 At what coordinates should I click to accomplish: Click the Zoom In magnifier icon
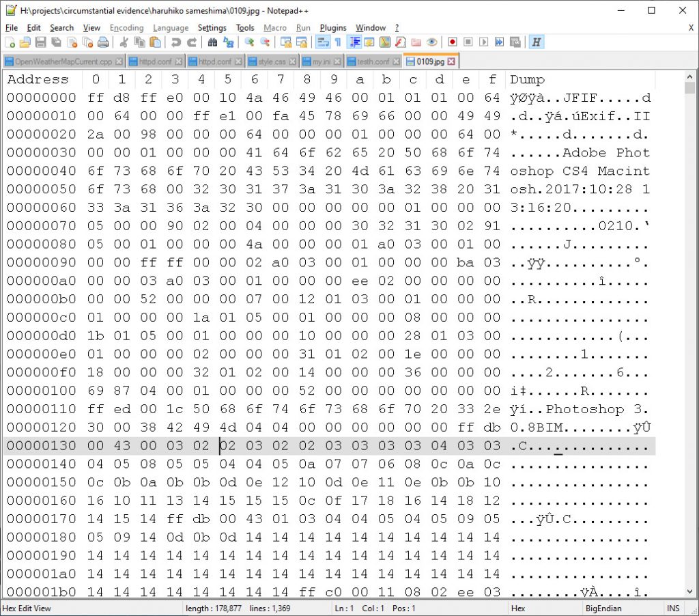pyautogui.click(x=249, y=42)
